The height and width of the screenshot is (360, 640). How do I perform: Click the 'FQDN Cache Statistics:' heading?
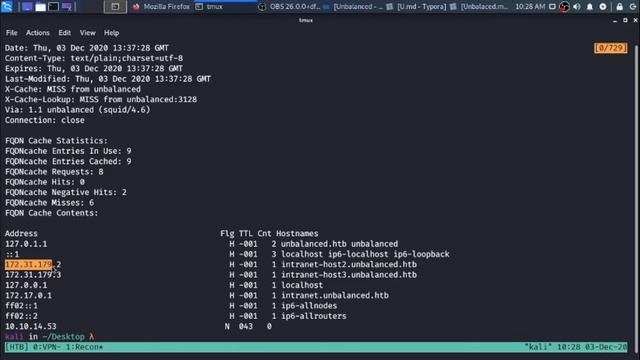tap(56, 141)
